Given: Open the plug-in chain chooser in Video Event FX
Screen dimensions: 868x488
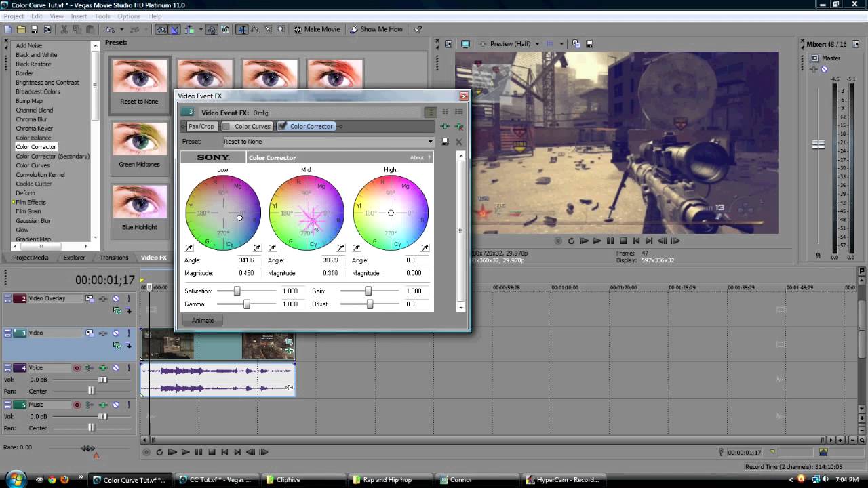Looking at the screenshot, I should [445, 127].
